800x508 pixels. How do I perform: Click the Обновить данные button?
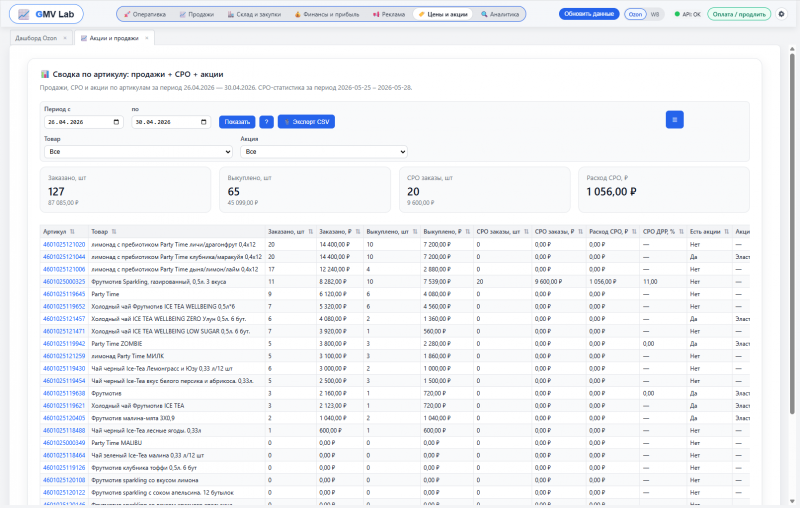[589, 14]
